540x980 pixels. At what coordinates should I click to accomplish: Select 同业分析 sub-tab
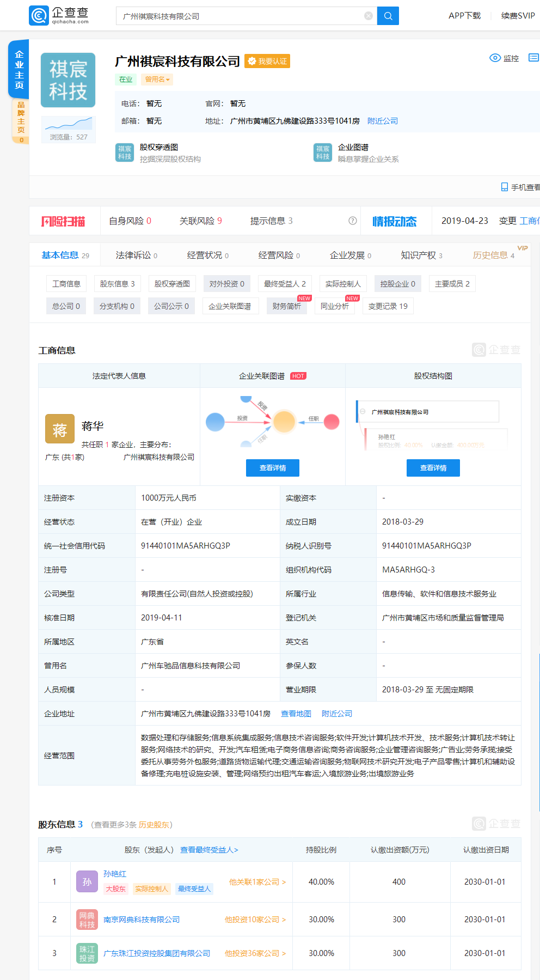coord(335,306)
